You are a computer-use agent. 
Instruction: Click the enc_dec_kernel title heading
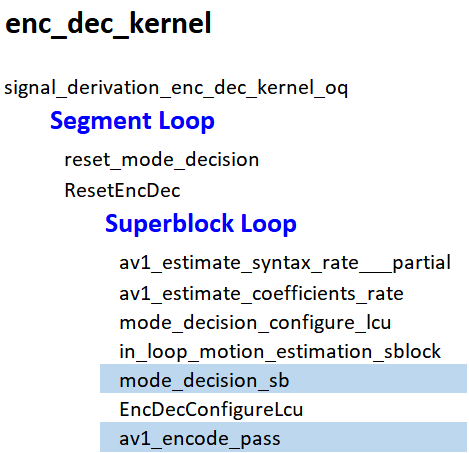click(x=108, y=24)
